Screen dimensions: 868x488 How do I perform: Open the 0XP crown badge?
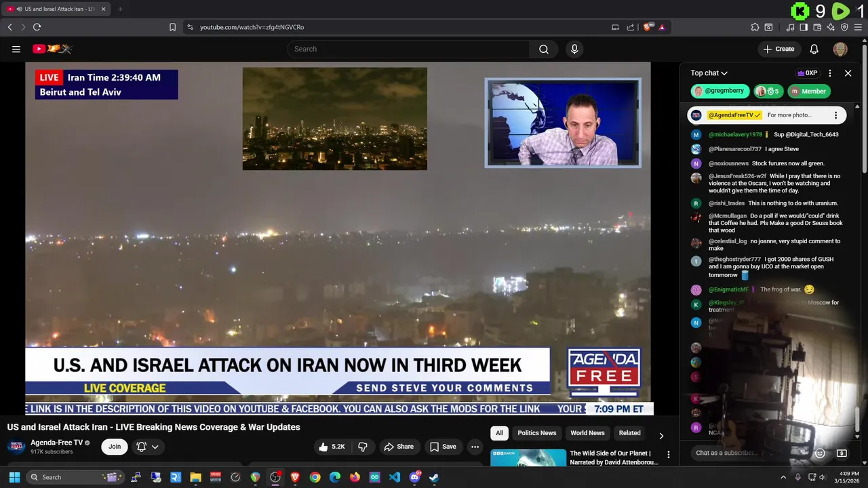(x=807, y=73)
